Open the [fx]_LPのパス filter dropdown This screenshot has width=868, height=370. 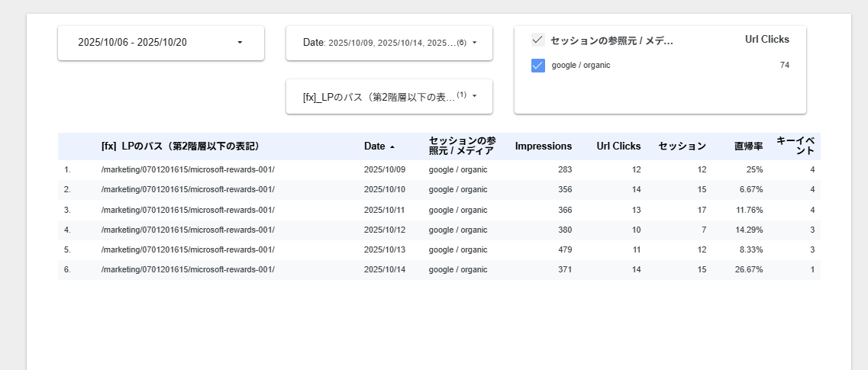tap(389, 96)
